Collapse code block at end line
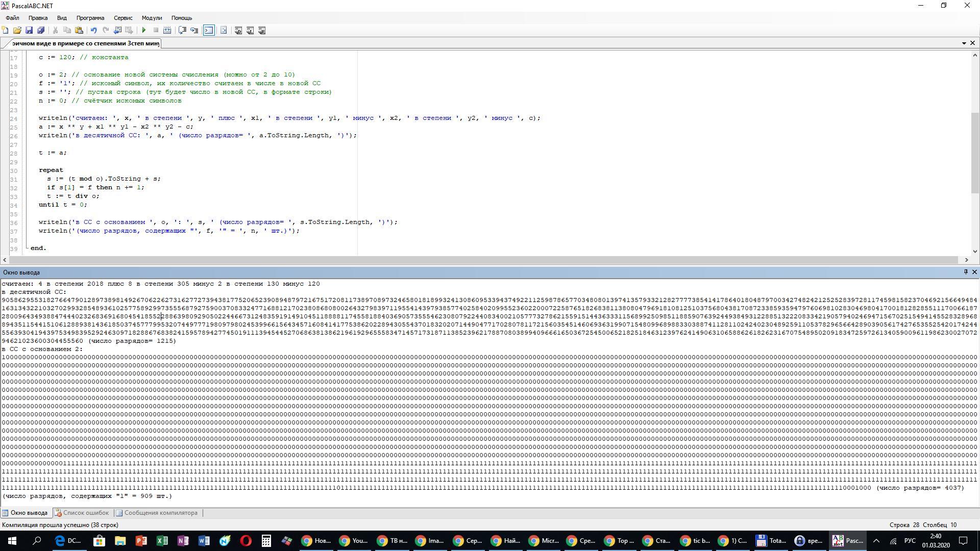The height and width of the screenshot is (551, 980). pyautogui.click(x=27, y=248)
